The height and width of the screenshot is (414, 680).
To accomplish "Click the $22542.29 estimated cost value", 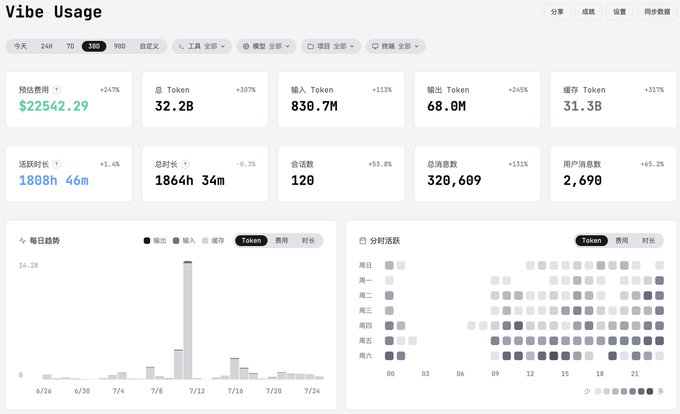I will (53, 106).
